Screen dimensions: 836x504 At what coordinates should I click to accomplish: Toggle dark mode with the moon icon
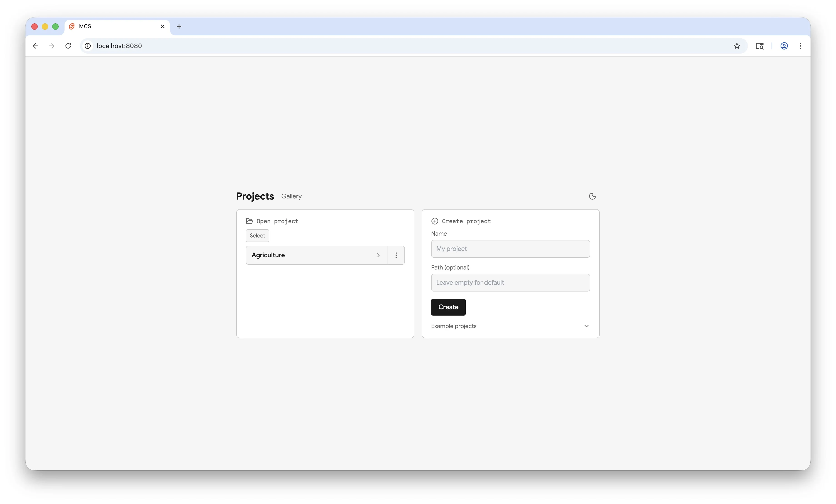point(592,196)
